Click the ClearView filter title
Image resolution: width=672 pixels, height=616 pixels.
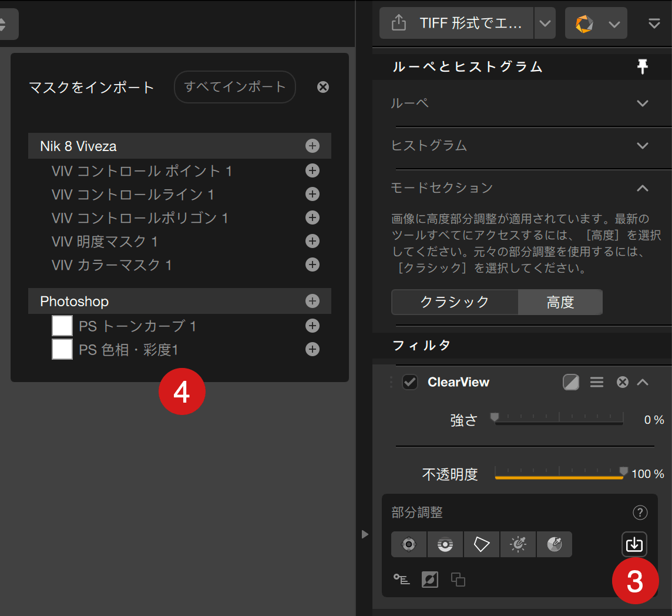[x=459, y=382]
